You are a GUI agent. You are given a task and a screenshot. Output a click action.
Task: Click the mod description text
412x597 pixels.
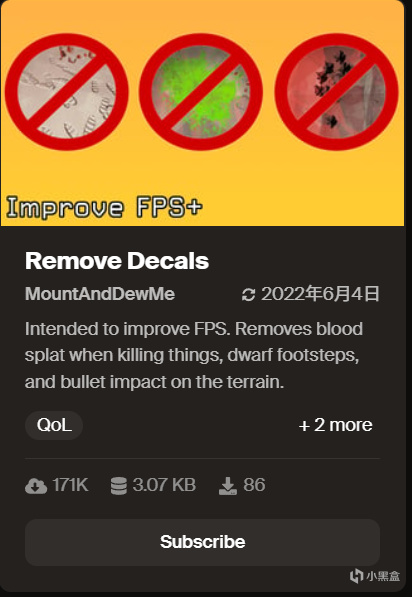[x=193, y=355]
